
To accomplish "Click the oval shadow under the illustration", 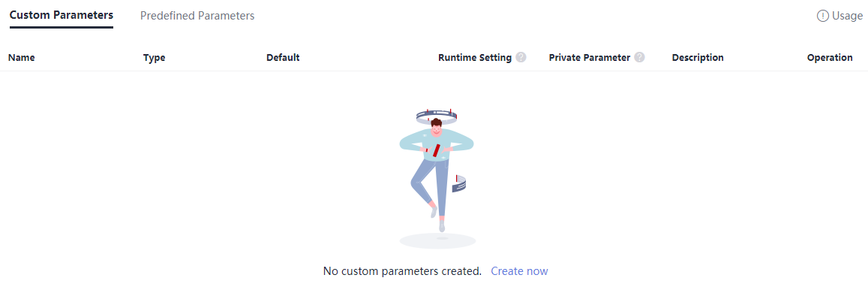I will pyautogui.click(x=438, y=241).
